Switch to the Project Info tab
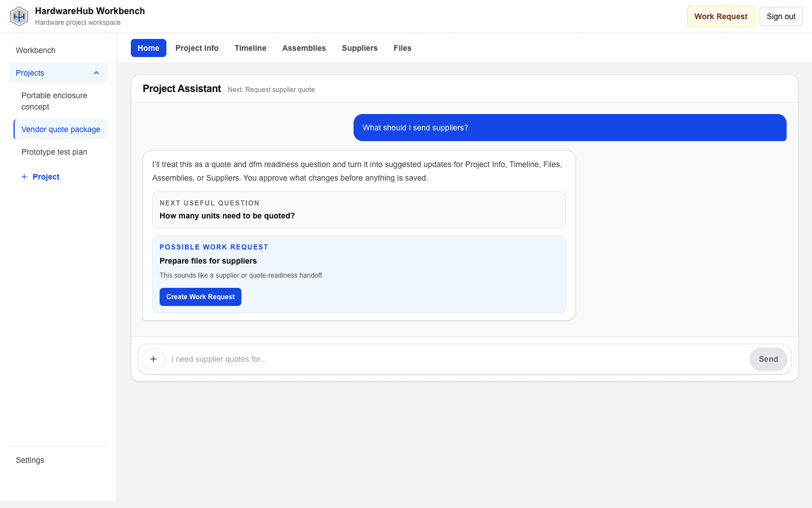 coord(197,48)
